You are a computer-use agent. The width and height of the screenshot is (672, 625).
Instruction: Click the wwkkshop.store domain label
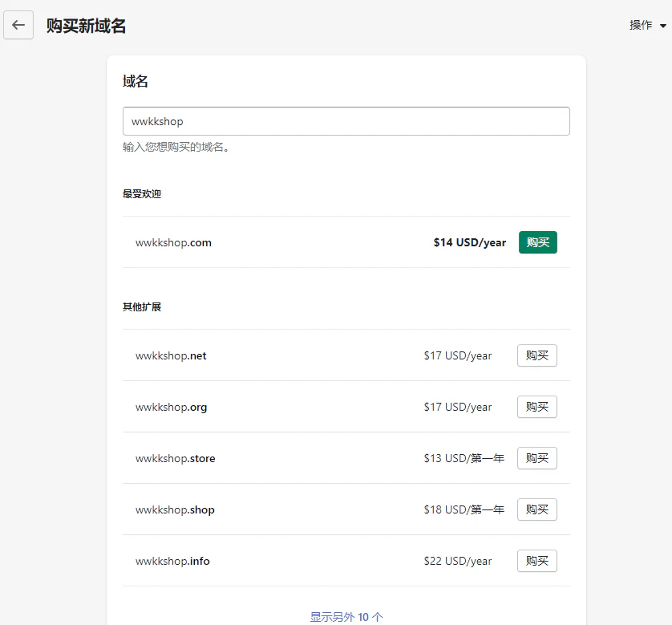click(175, 458)
